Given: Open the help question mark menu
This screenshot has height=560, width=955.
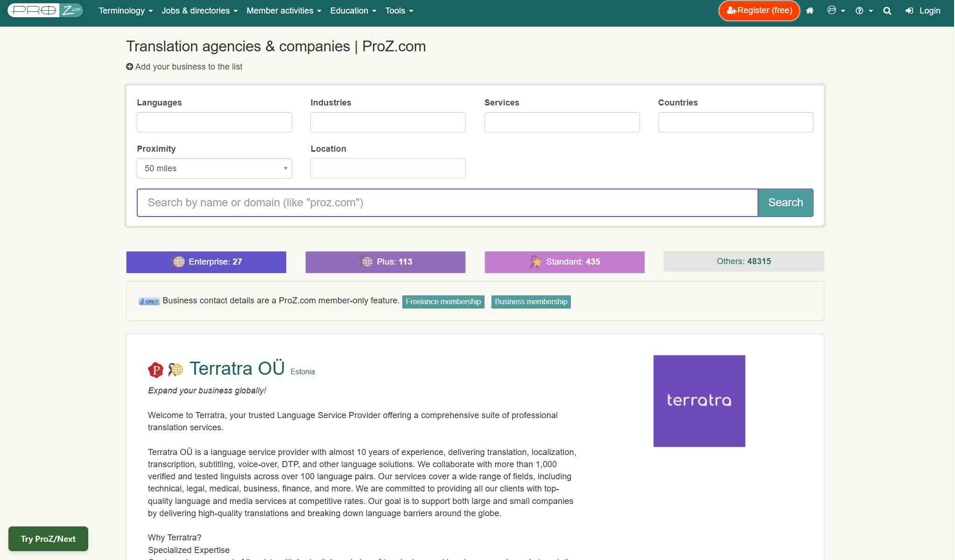Looking at the screenshot, I should point(864,11).
